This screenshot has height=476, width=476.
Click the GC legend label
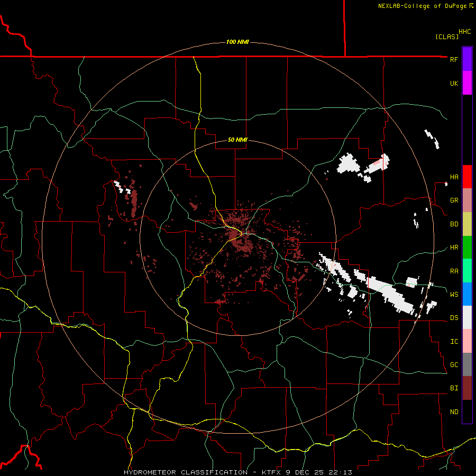454,365
